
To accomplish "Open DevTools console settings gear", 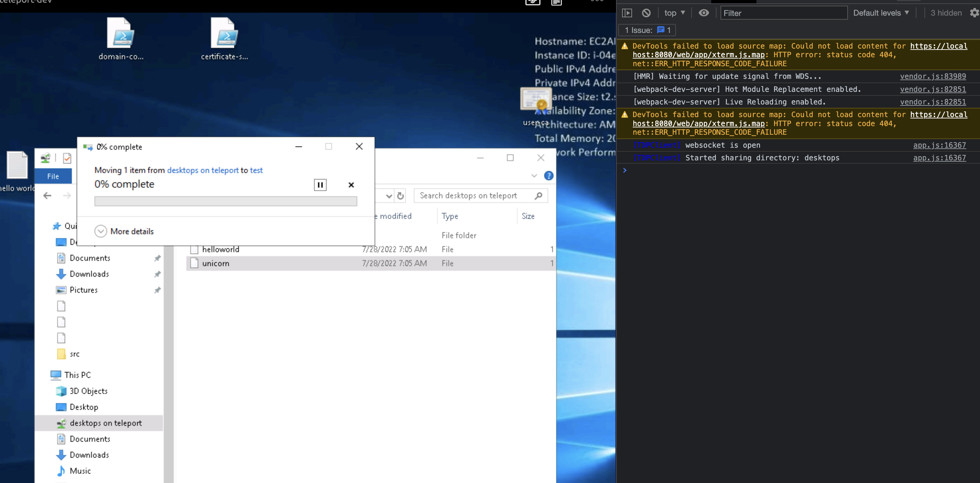I will pos(974,13).
